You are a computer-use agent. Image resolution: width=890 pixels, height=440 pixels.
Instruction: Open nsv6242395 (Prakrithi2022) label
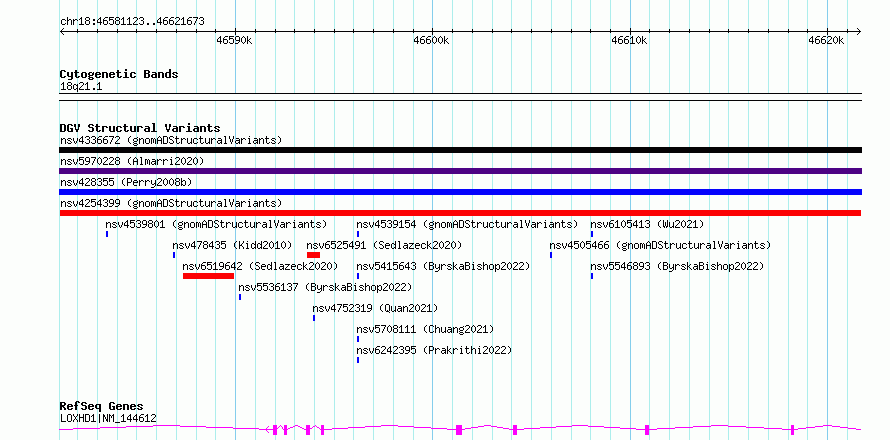pos(434,350)
